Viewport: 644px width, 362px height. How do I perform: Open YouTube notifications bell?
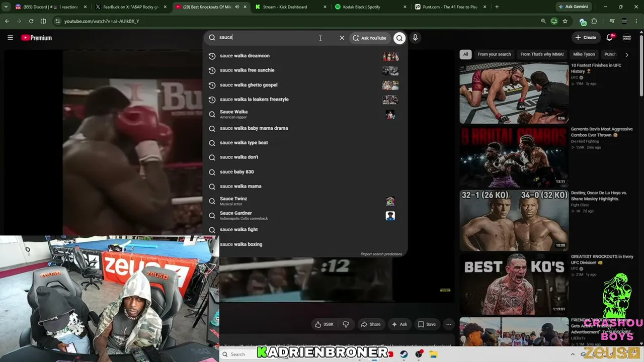(x=610, y=37)
